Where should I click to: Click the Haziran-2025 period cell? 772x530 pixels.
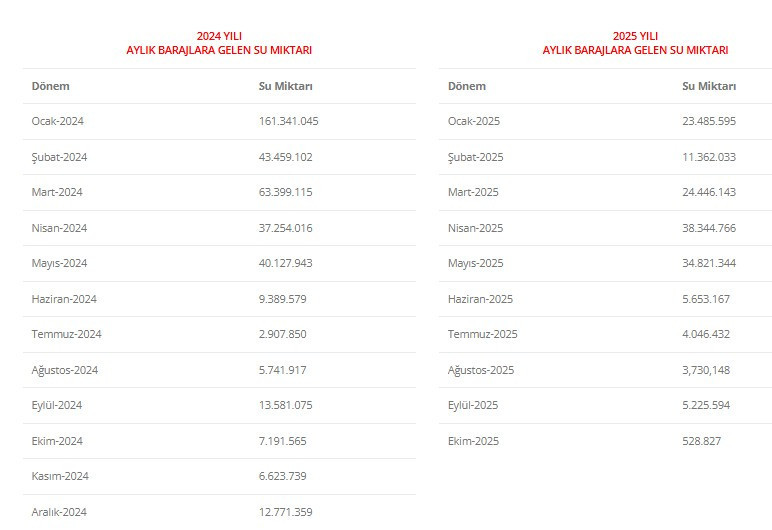481,299
